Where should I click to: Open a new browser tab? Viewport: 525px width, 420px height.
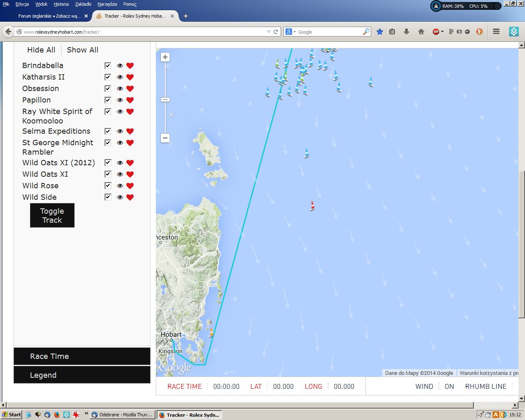pyautogui.click(x=186, y=16)
